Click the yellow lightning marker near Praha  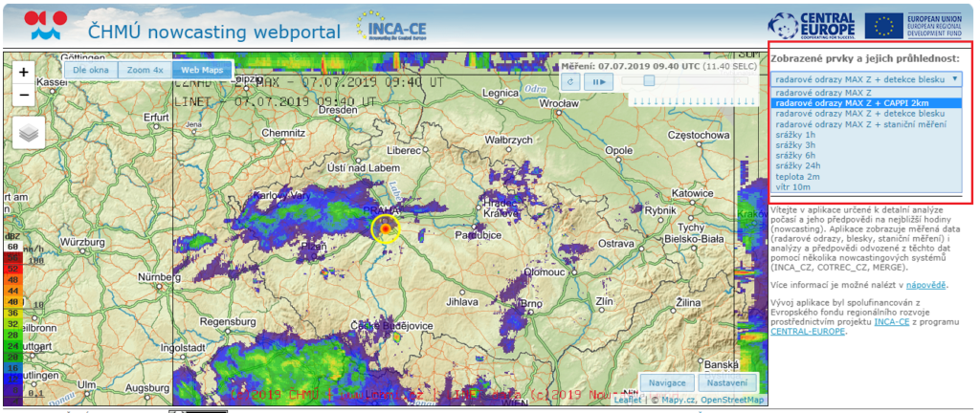point(386,228)
